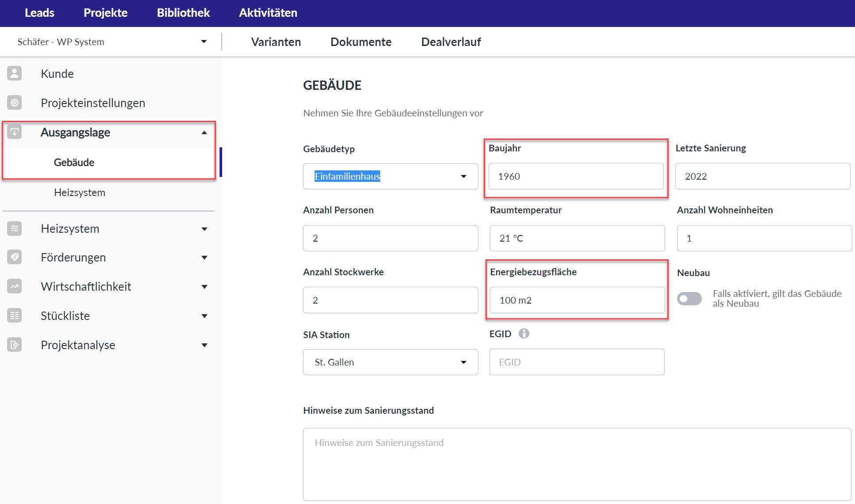Click the Hinweise zum Sanierungsstand text area
Screen dimensions: 855x504
click(576, 464)
